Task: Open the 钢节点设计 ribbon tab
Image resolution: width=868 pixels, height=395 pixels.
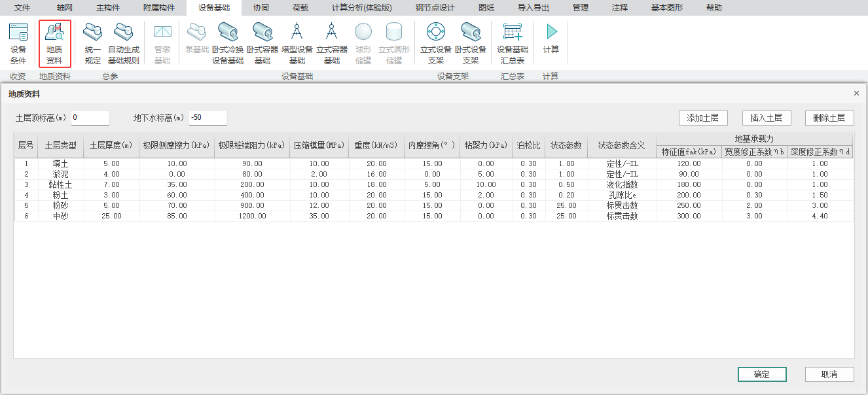Action: (x=435, y=8)
